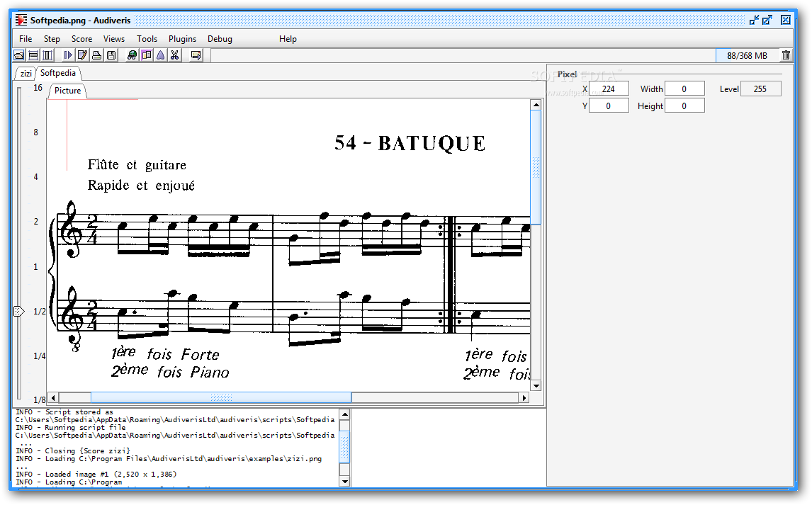Open the Help menu
The image size is (812, 505).
(288, 39)
